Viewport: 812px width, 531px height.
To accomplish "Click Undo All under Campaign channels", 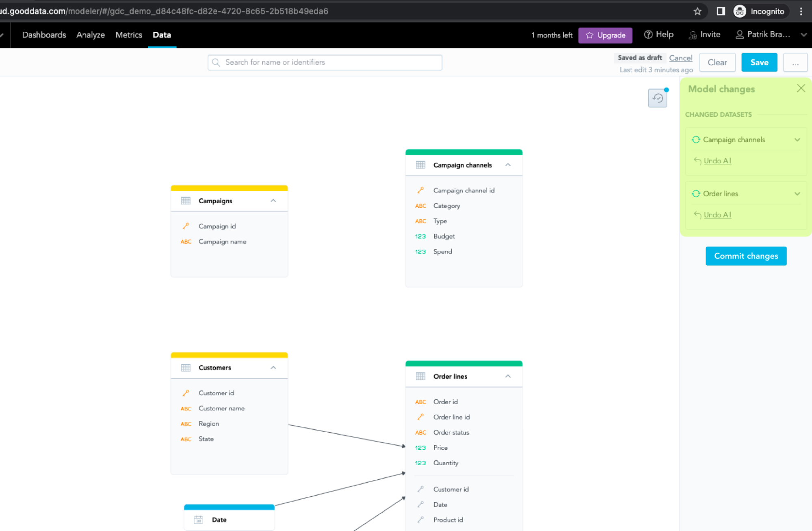I will point(717,161).
